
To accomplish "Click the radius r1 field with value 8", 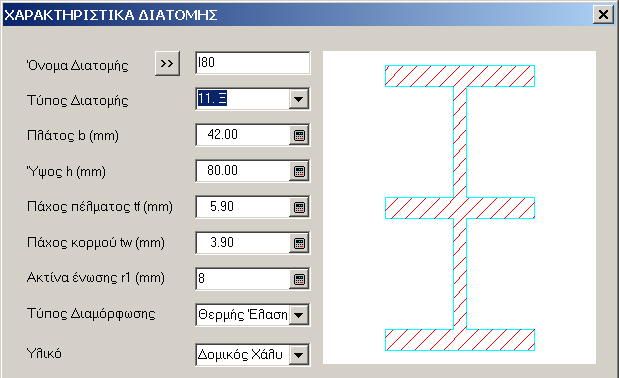I will [243, 279].
